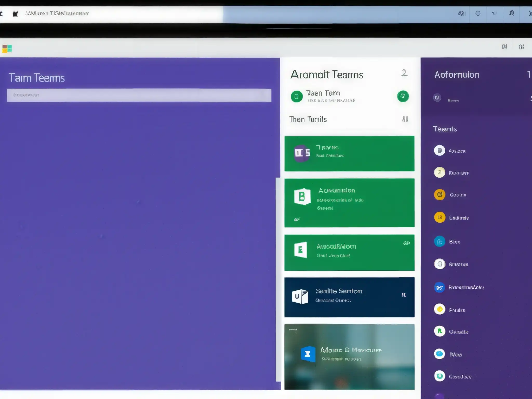Click the white 'B' icon on Aurumiden card
532x399 pixels.
[302, 197]
